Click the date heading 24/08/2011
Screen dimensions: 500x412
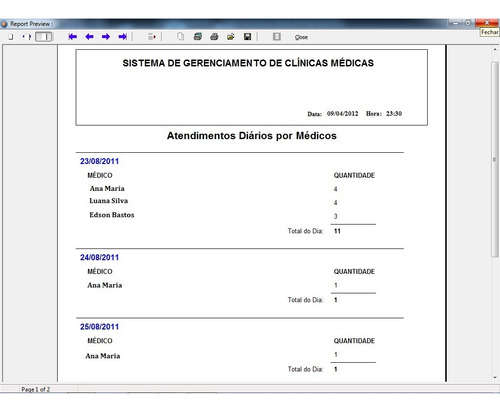99,257
